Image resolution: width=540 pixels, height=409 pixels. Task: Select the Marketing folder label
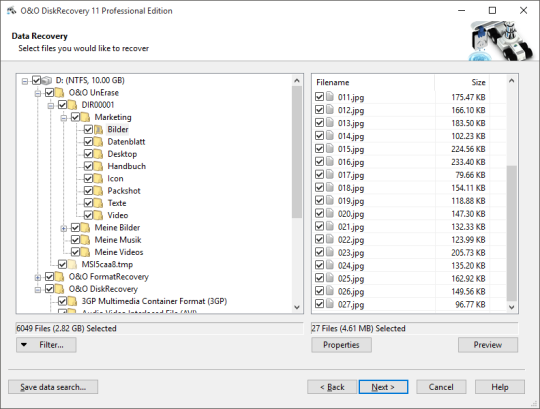(113, 117)
